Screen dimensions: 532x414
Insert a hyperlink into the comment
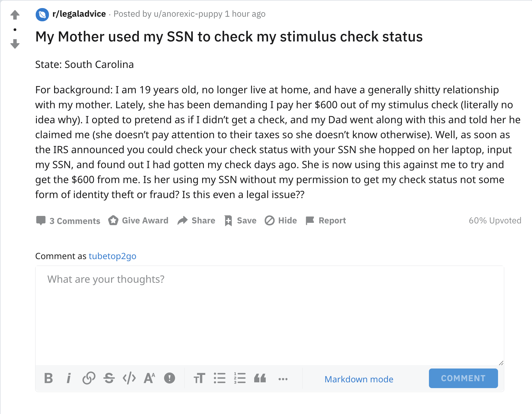pos(89,378)
